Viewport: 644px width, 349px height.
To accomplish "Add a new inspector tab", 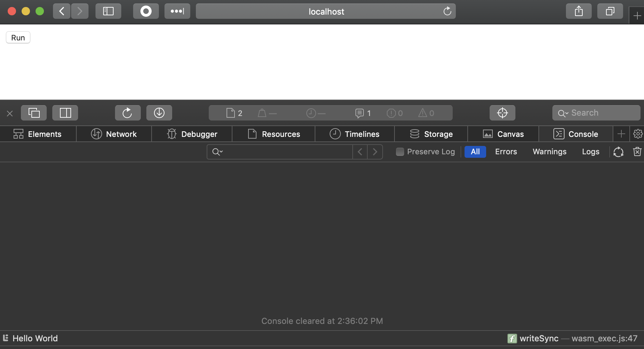I will (x=621, y=134).
